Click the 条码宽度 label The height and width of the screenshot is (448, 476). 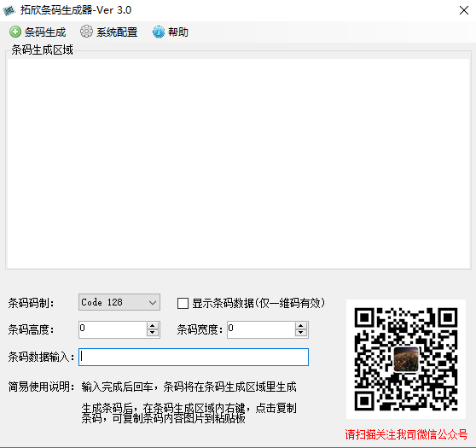pos(200,329)
